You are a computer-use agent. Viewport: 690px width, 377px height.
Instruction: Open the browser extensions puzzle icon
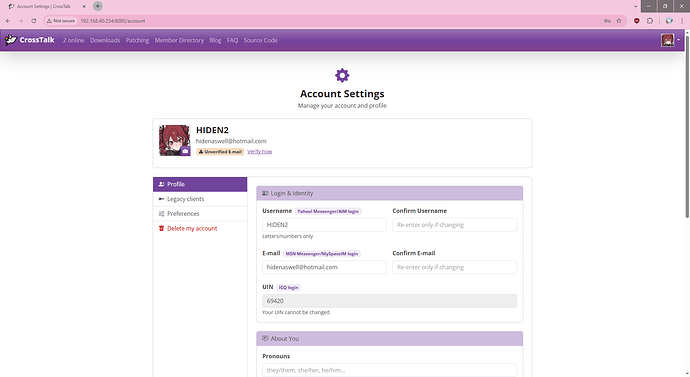coord(650,21)
